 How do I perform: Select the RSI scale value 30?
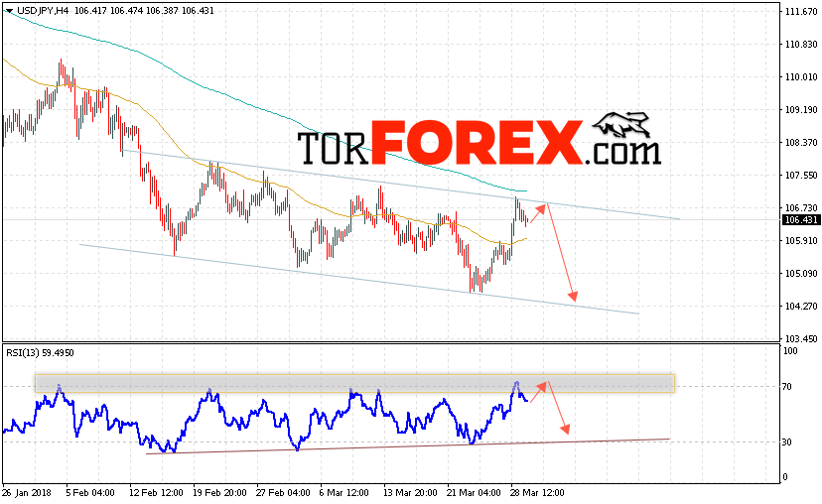786,442
